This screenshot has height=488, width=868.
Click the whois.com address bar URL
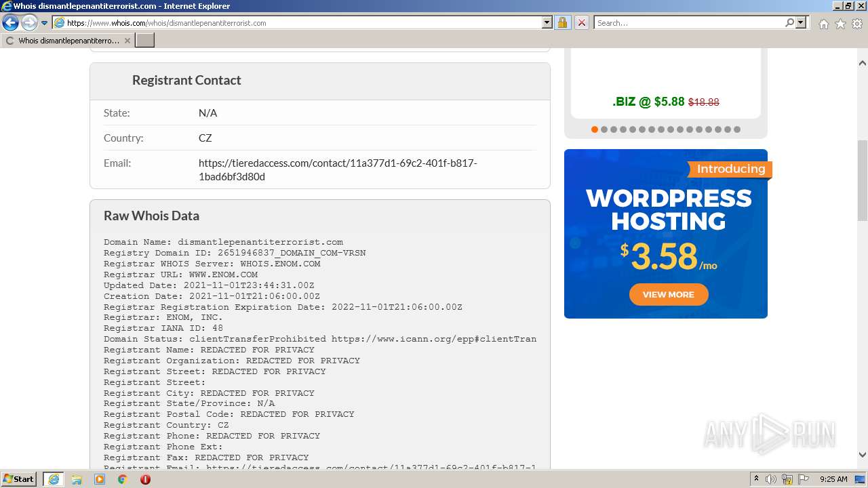click(x=167, y=23)
